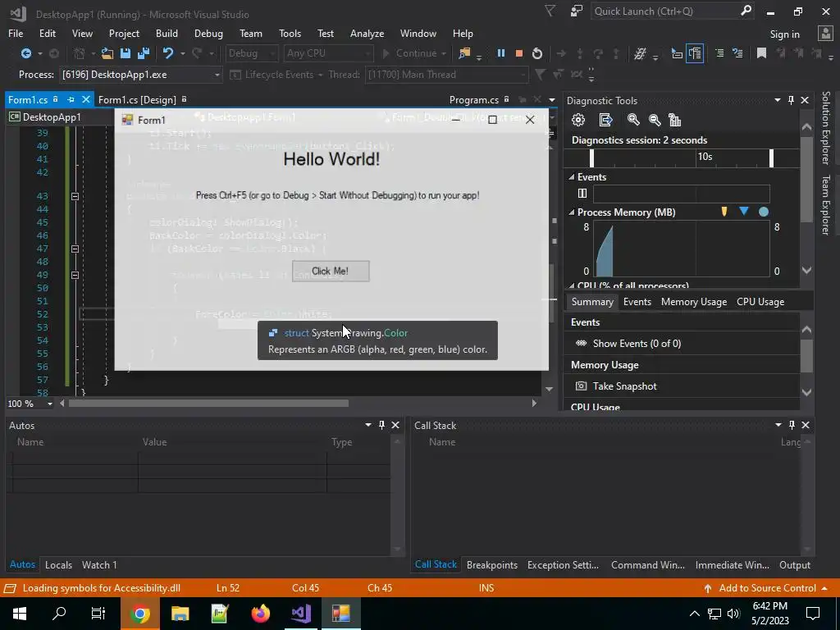Collapse code region at line 49
The height and width of the screenshot is (630, 840).
(75, 276)
